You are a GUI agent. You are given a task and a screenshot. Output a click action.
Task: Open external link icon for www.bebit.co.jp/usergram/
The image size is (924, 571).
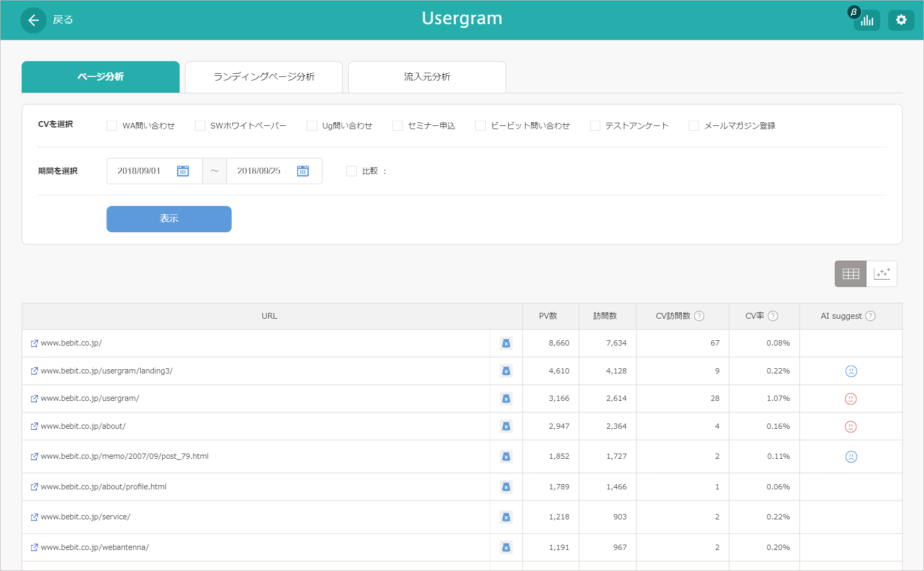coord(34,399)
